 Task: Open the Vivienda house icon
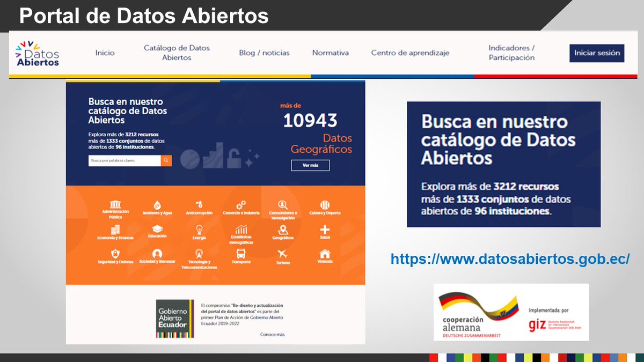(325, 254)
